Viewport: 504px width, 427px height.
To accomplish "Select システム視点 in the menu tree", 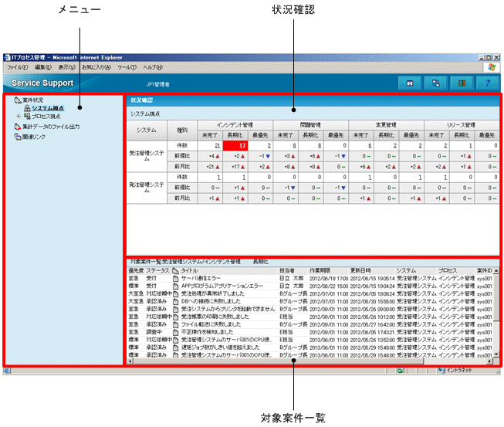I will pos(48,108).
